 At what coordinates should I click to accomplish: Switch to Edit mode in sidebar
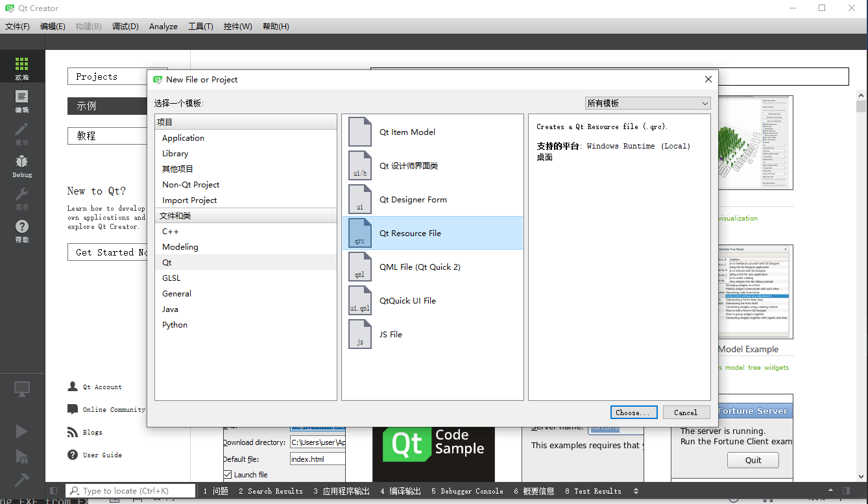pos(22,101)
